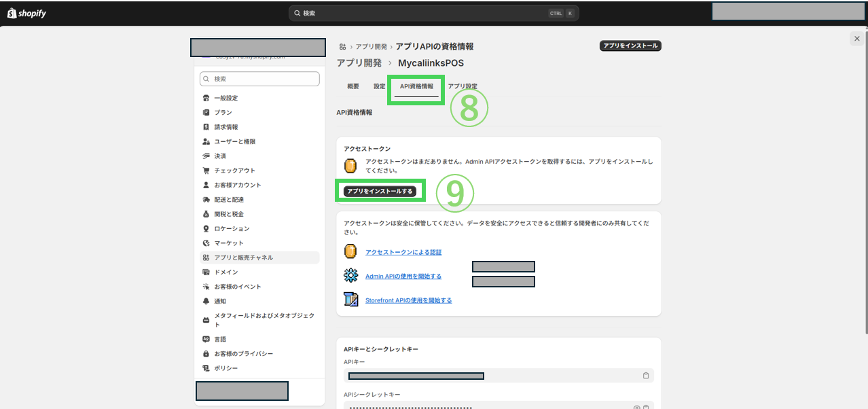Switch to the 設定 tab
The image size is (868, 409).
[x=379, y=86]
